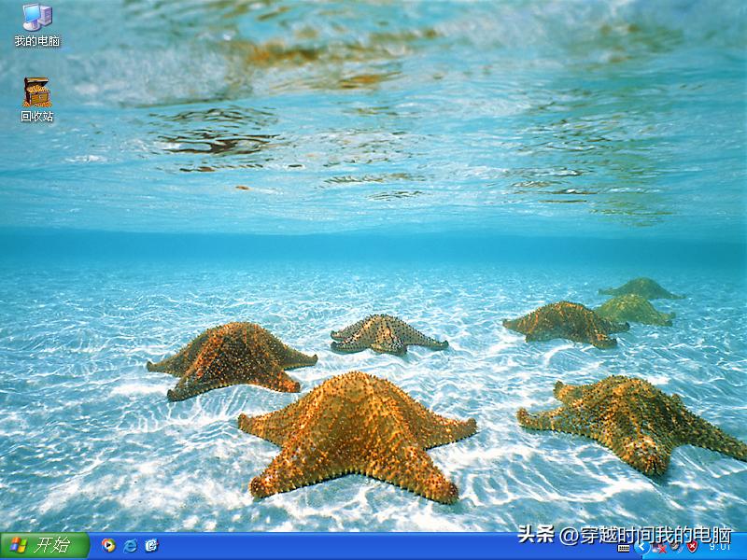Launch Outlook Express from Quick Launch
747x560 pixels.
tap(151, 546)
